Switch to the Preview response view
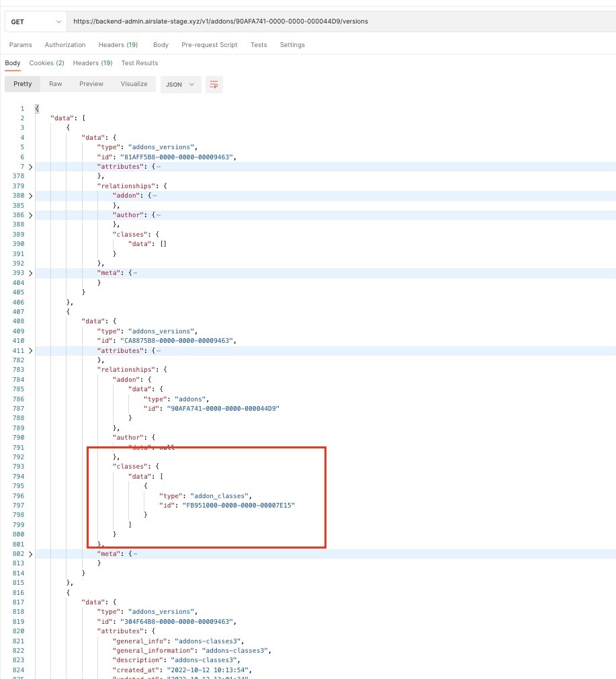The height and width of the screenshot is (679, 616). [x=91, y=84]
